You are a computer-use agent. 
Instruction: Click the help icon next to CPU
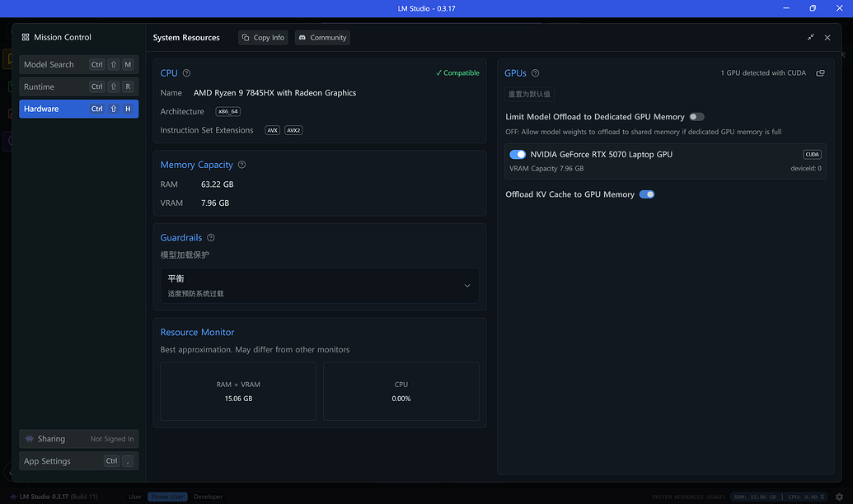pos(186,72)
